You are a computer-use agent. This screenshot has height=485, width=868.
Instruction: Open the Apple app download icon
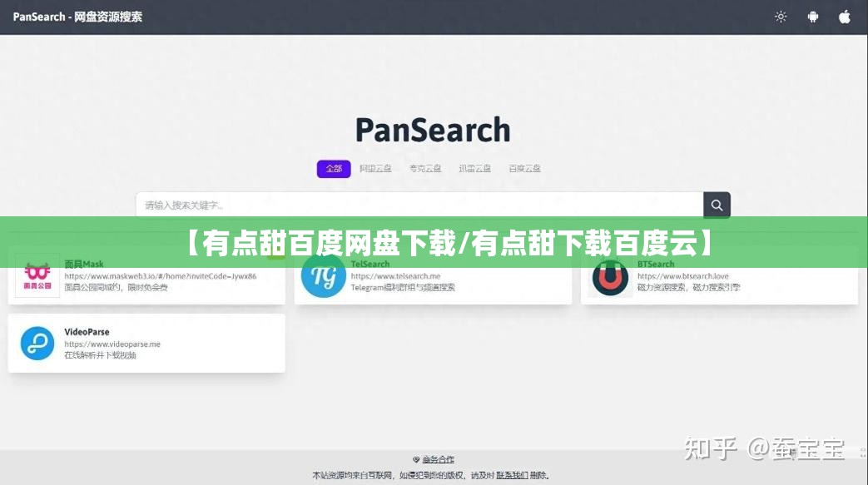pyautogui.click(x=844, y=17)
